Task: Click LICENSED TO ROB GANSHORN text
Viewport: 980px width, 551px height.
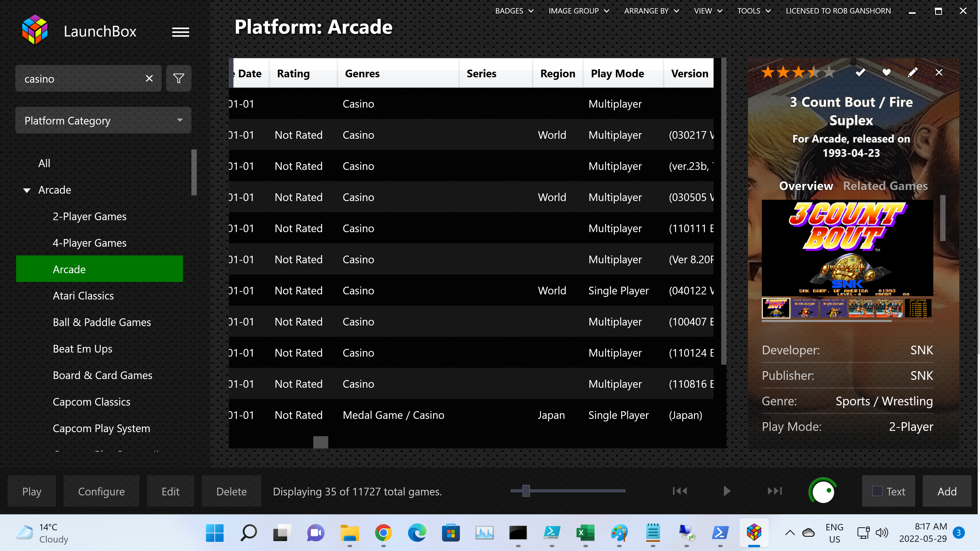Action: [x=838, y=11]
